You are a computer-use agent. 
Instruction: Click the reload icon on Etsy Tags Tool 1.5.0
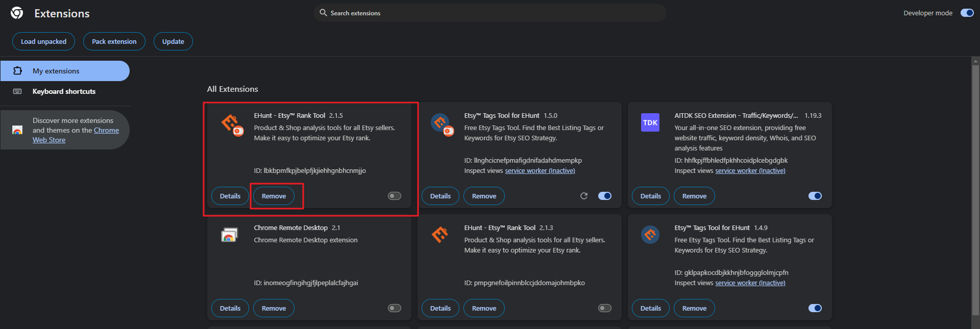[x=584, y=196]
